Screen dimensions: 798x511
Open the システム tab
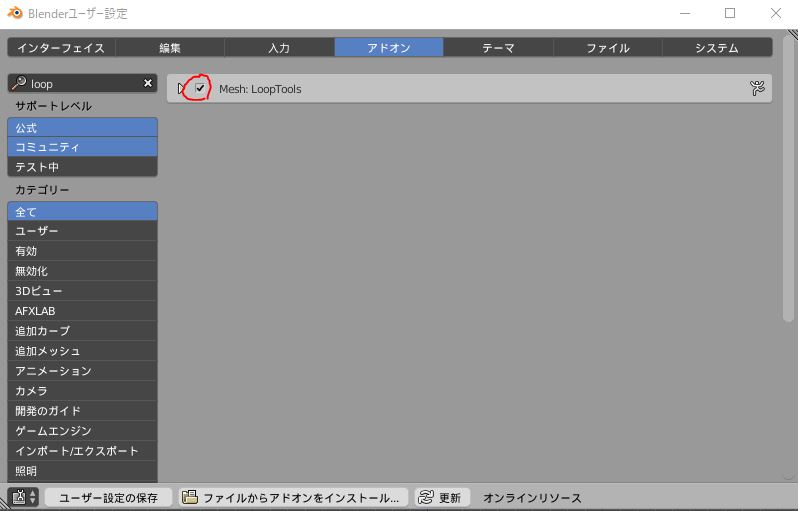[717, 48]
